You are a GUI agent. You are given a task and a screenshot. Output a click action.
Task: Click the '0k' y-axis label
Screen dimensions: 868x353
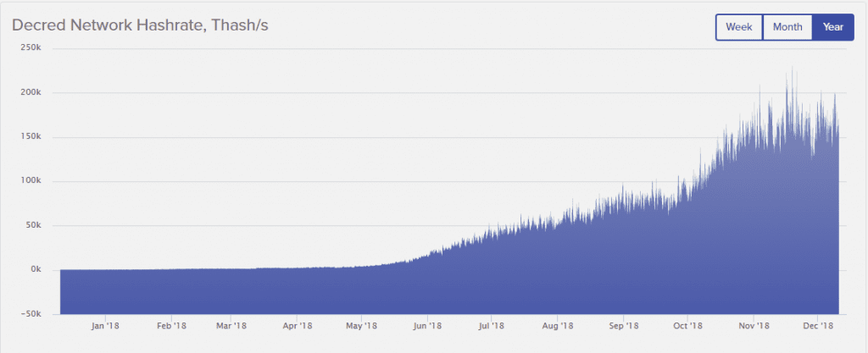[36, 269]
